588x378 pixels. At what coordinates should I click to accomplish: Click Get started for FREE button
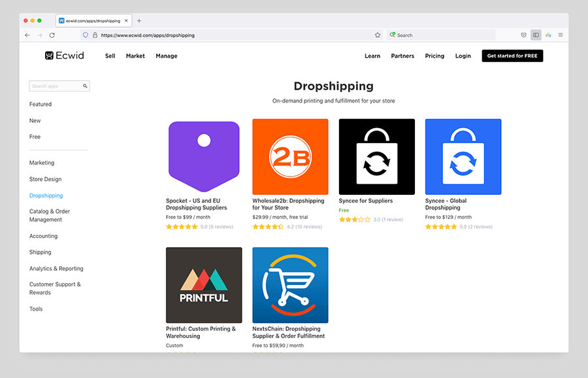(512, 56)
